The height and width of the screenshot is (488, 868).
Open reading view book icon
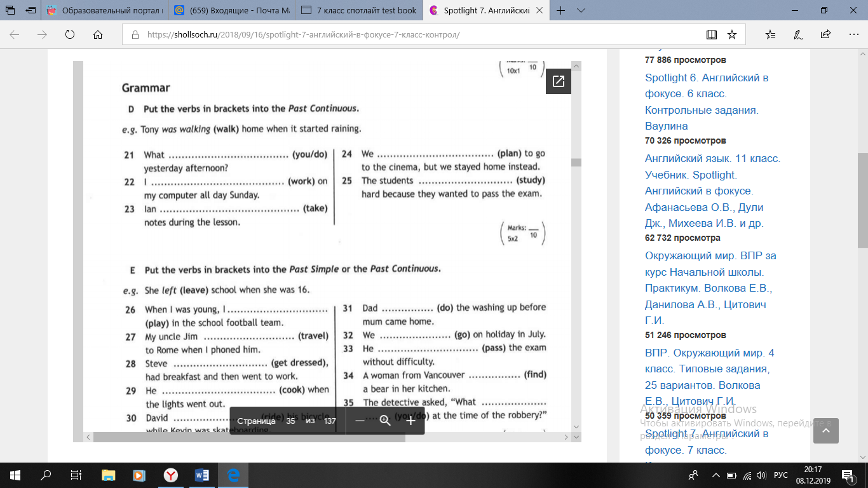point(712,35)
